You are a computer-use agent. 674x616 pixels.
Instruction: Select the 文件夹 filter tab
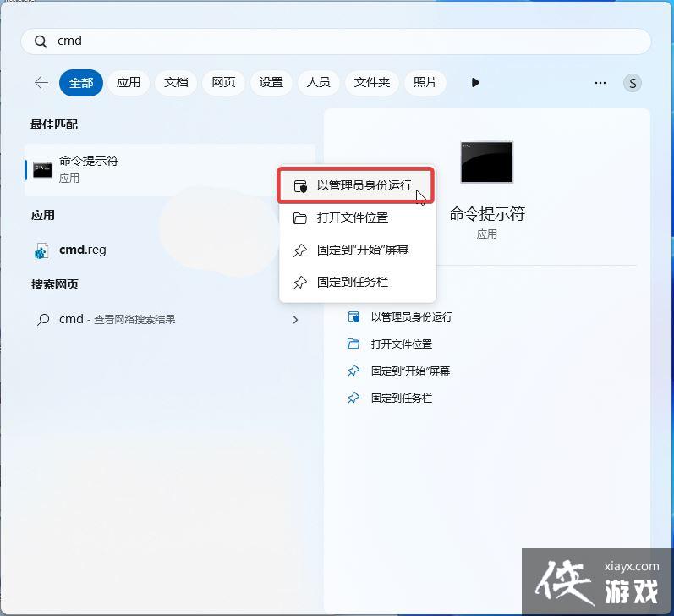coord(372,82)
